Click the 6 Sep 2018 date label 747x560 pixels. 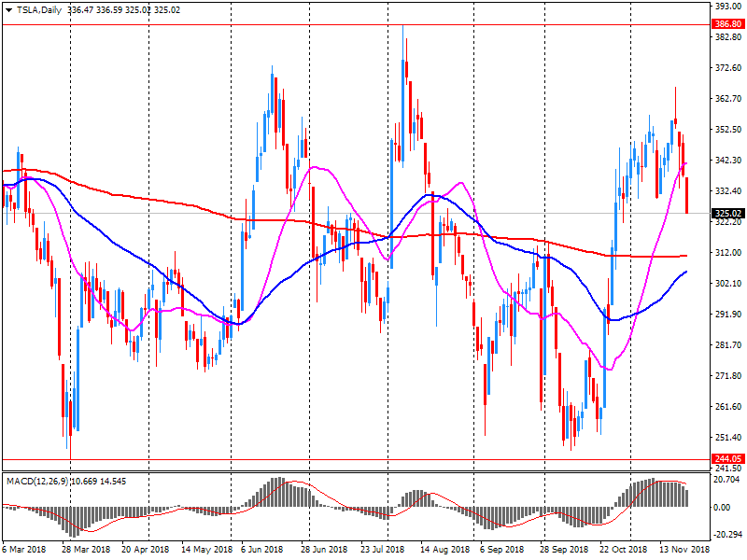502,549
